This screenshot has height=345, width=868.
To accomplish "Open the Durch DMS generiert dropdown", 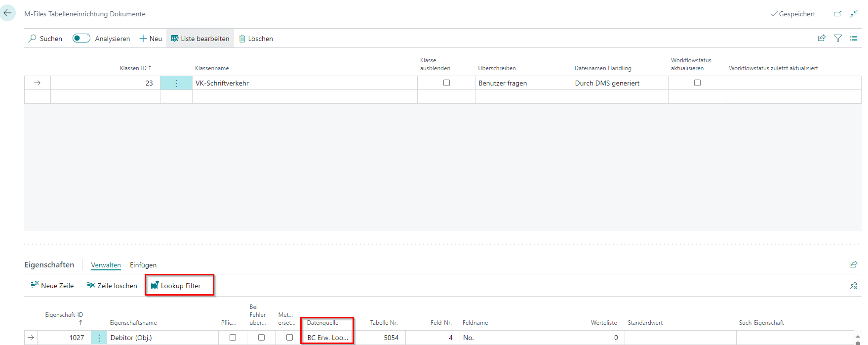I will click(x=620, y=83).
